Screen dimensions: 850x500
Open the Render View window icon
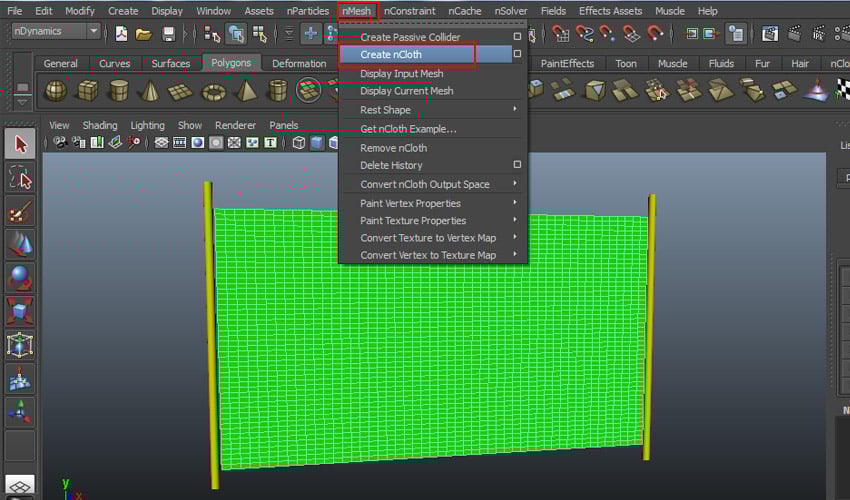(x=770, y=34)
